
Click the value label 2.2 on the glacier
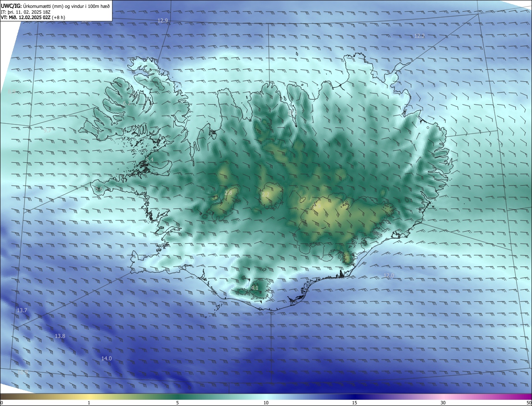266,194
